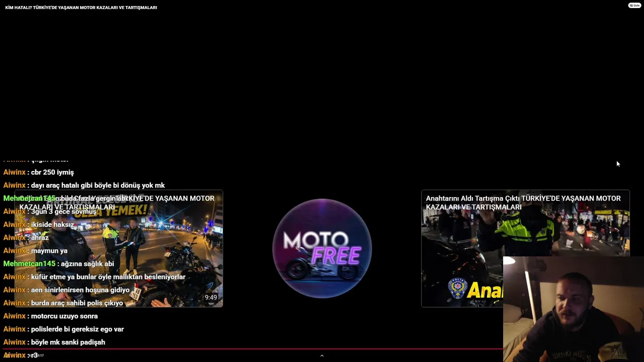The height and width of the screenshot is (362, 644).
Task: Click username Mehmetcan145 beside 'ağzına sağlık abi'
Action: [x=29, y=264]
